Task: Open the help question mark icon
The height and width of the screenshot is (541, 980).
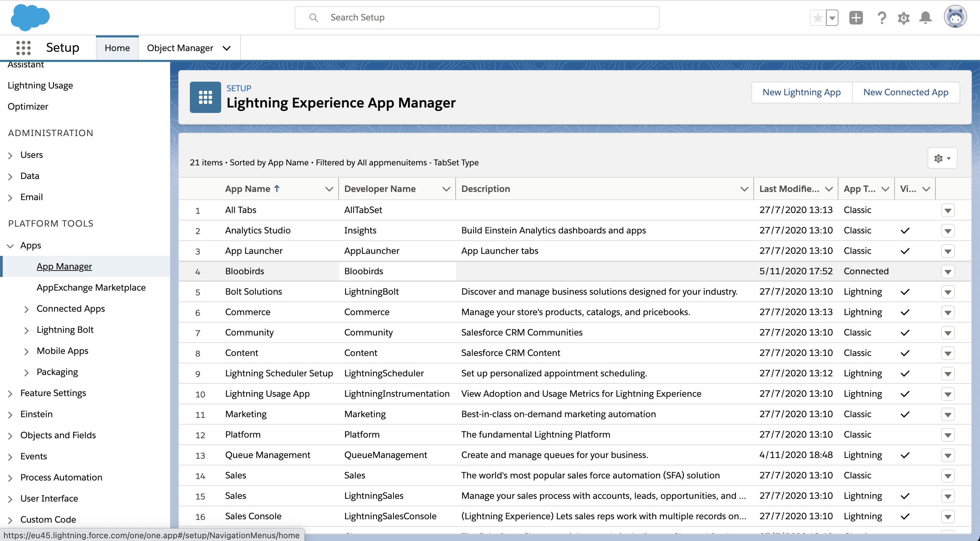Action: tap(881, 18)
